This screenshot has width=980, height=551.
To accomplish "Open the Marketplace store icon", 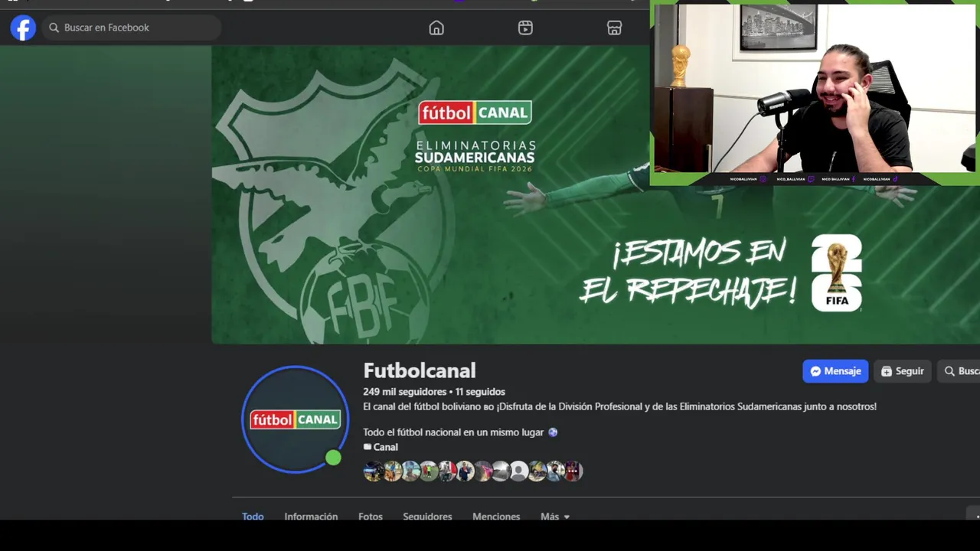I will [614, 28].
